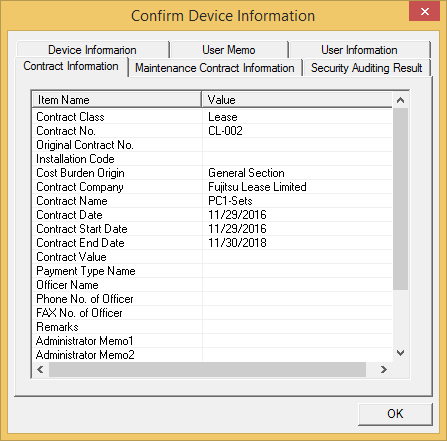Click the OK button
The width and height of the screenshot is (447, 441).
pyautogui.click(x=395, y=414)
